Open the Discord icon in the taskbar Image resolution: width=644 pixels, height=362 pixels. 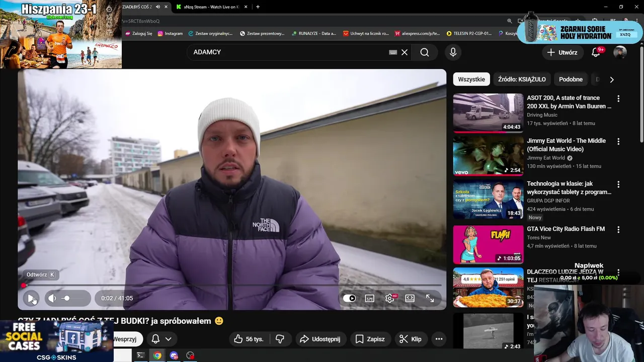[x=174, y=355]
